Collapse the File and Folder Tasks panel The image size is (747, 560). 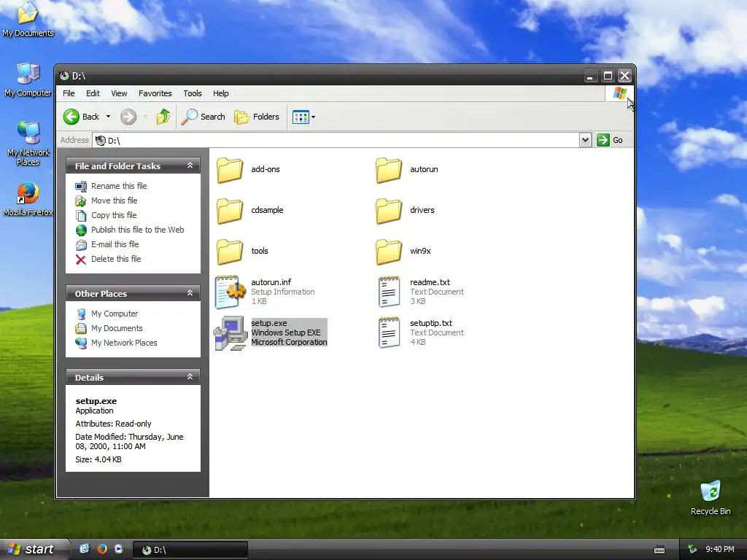190,166
